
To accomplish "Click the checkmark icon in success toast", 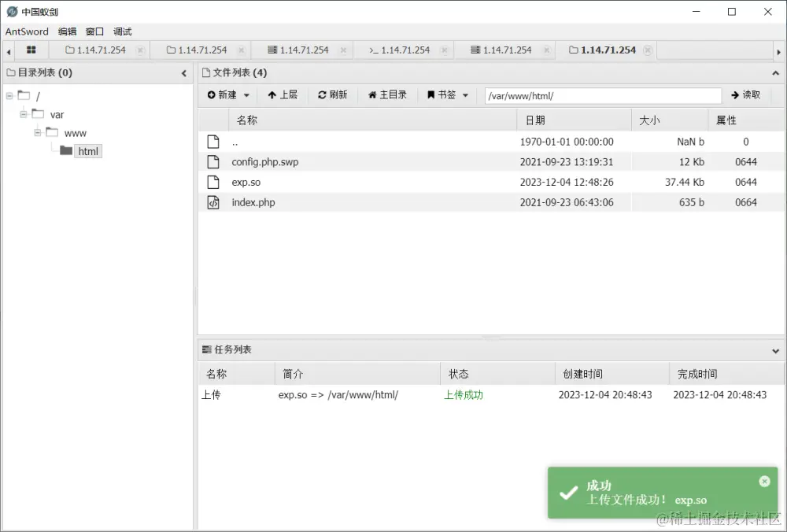I will tap(569, 493).
